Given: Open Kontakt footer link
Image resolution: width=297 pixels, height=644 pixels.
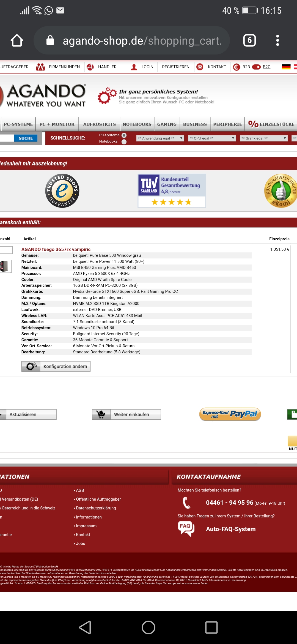Looking at the screenshot, I should [x=83, y=535].
